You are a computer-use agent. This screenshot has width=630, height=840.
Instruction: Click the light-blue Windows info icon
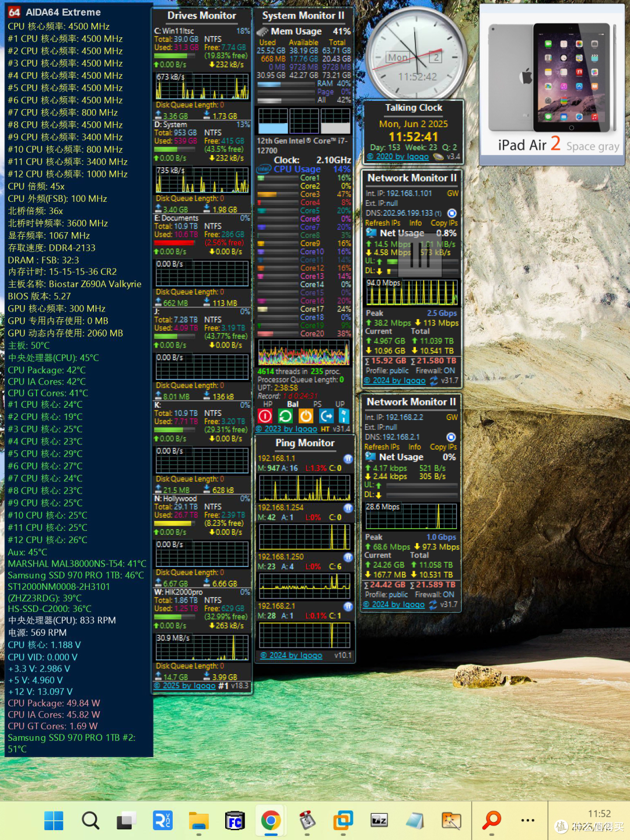(x=344, y=415)
